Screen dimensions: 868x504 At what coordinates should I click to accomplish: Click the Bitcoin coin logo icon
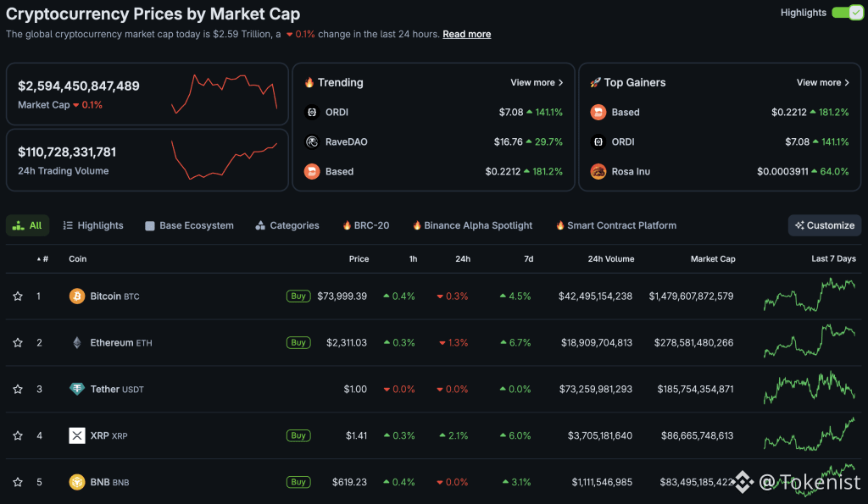point(77,296)
